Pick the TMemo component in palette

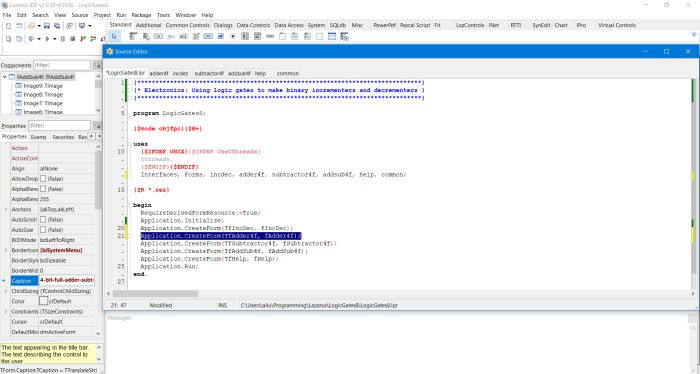[196, 37]
